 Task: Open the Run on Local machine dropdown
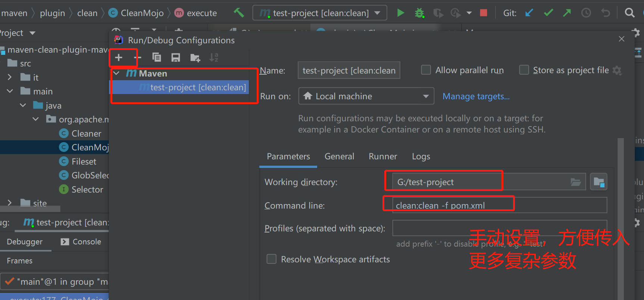pyautogui.click(x=366, y=96)
